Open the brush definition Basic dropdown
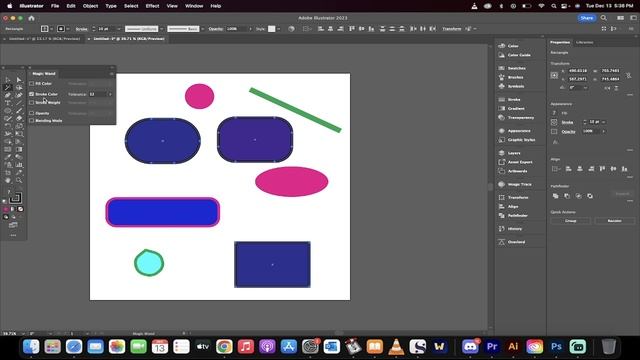This screenshot has width=640, height=360. pos(202,29)
